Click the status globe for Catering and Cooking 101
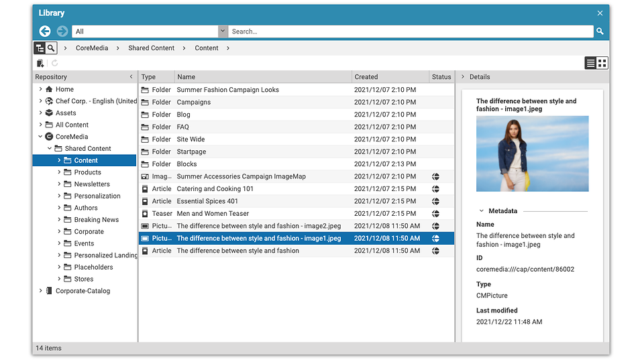Screen dimensions: 644x362 point(436,189)
